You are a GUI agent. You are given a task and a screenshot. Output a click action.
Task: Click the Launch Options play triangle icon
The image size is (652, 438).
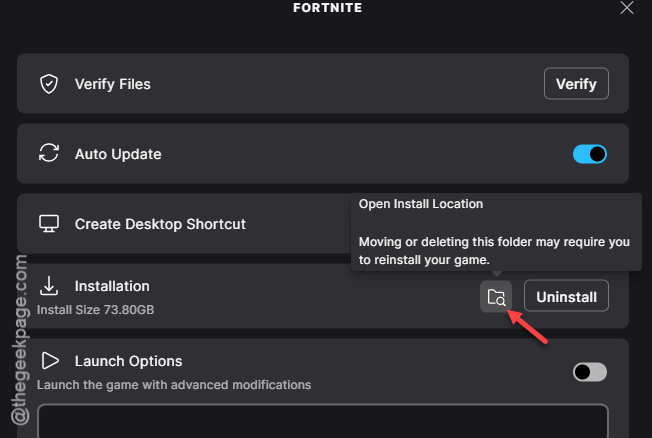[50, 361]
